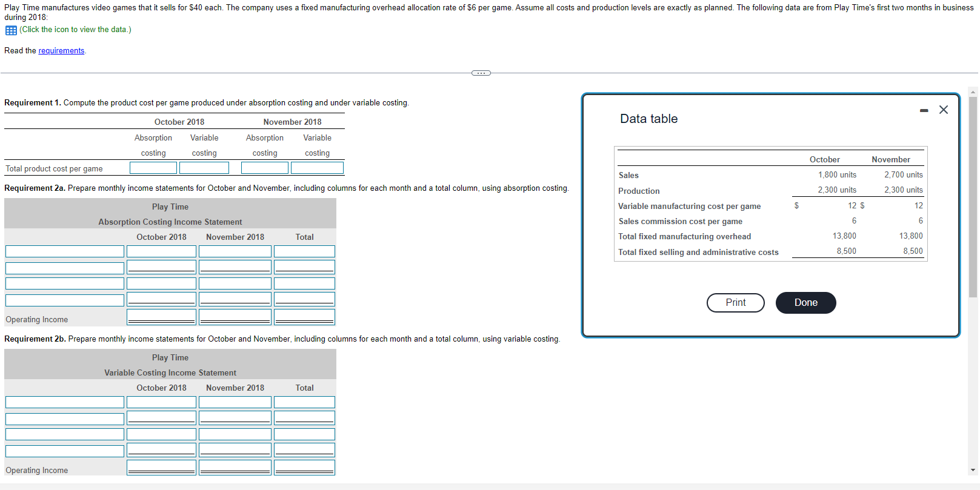Click second row label field in Variable Costing statement
Viewport: 980px width, 490px height.
coord(65,419)
